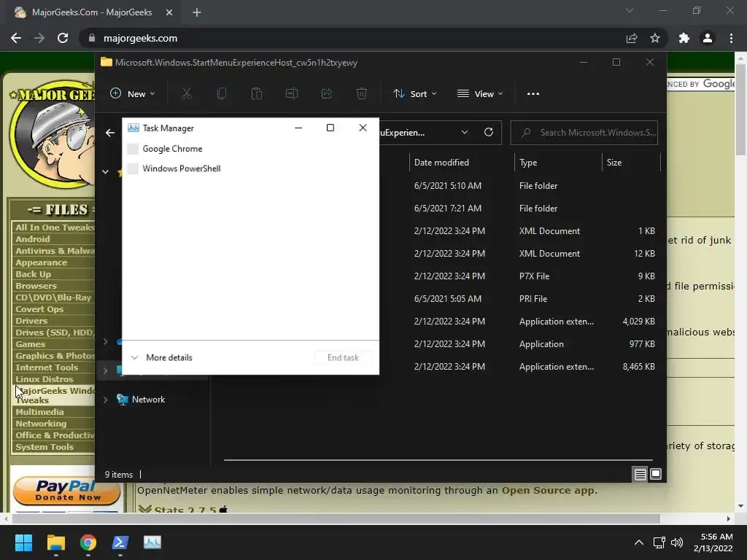Click the Copy icon in Explorer toolbar
The height and width of the screenshot is (560, 747).
point(222,94)
